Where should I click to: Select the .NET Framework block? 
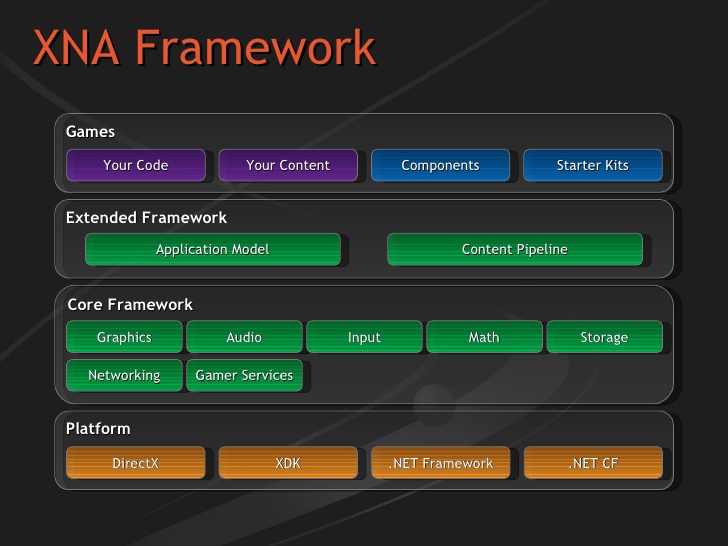coord(440,463)
